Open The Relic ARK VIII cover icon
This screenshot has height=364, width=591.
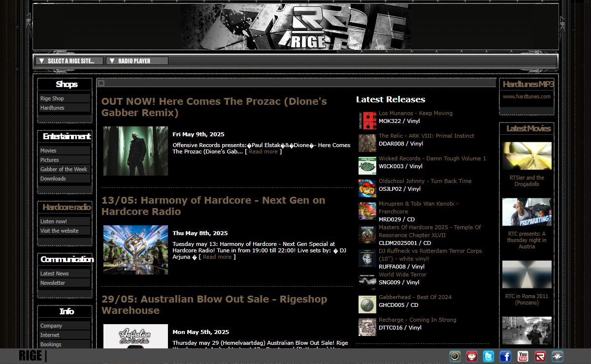coord(367,143)
